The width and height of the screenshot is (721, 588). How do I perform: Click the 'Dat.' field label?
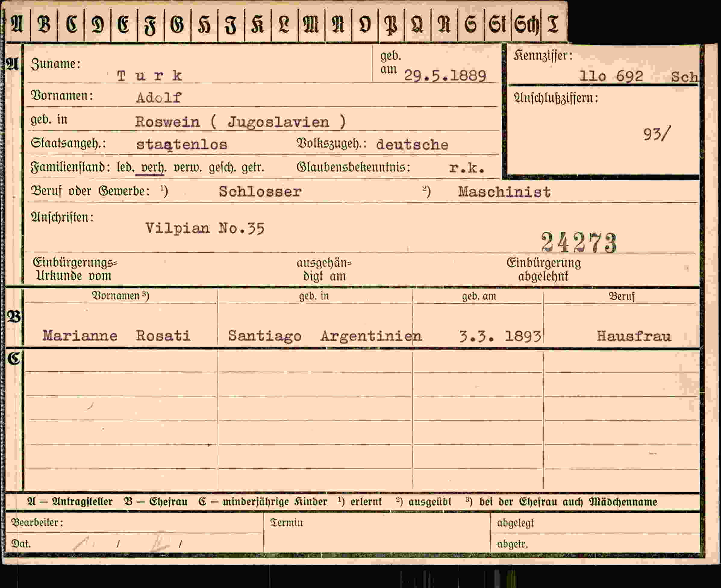point(21,544)
